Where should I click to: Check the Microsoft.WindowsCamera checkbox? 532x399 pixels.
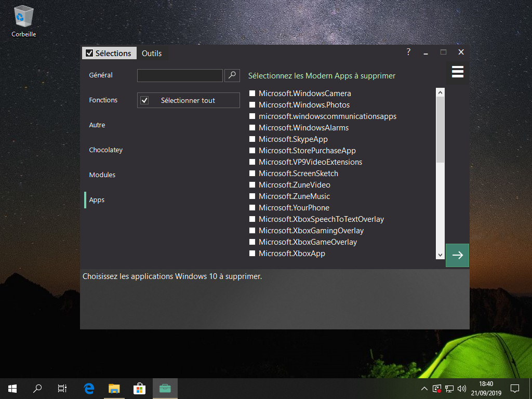tap(252, 94)
